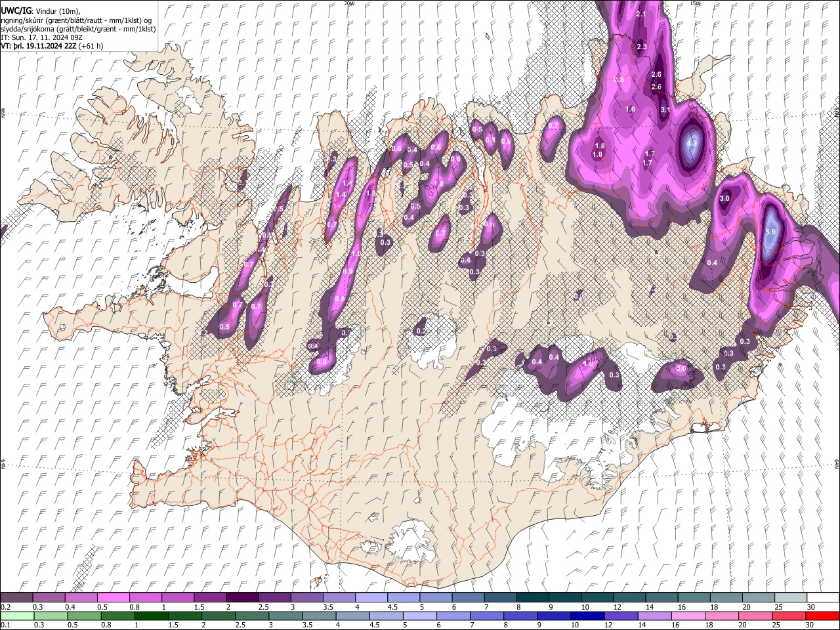Click the 5.9 snowfall value on the map
The width and height of the screenshot is (840, 630).
pos(770,232)
